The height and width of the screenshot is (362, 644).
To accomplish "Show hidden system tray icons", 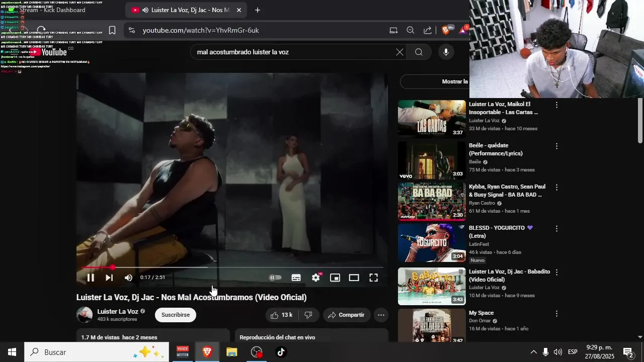I will pyautogui.click(x=534, y=352).
